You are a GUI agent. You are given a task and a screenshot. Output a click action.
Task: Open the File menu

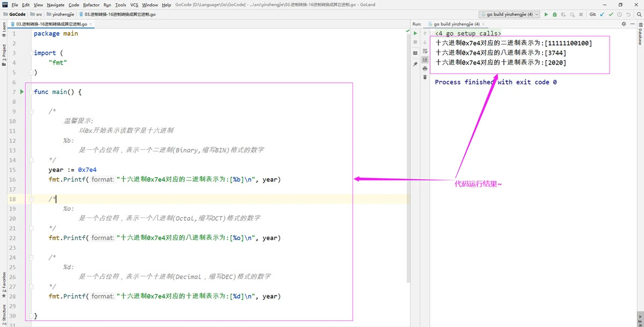point(15,5)
